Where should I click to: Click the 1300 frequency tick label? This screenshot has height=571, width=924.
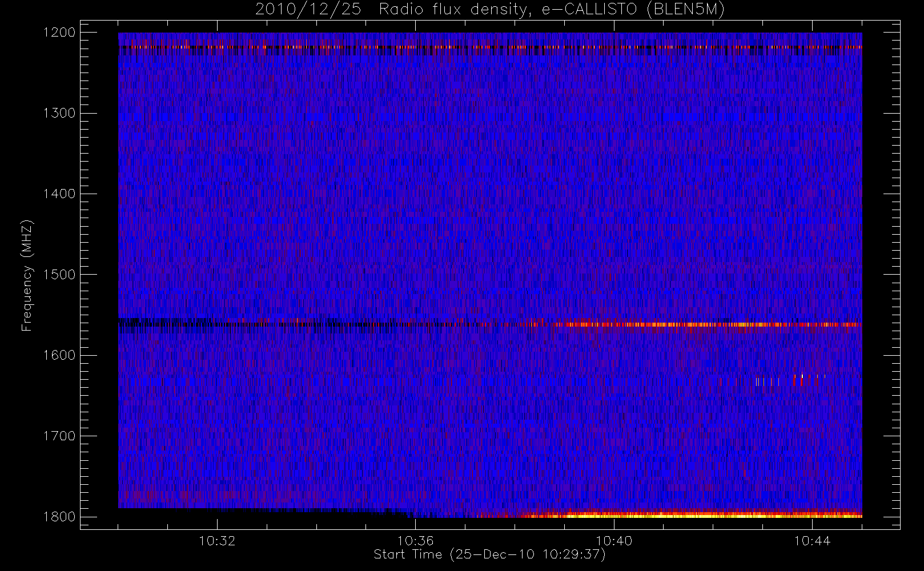59,113
